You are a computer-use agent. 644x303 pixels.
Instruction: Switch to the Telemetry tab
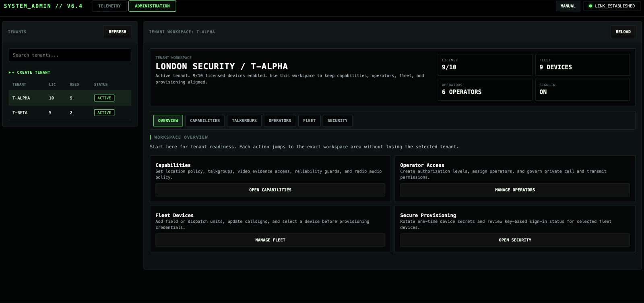click(109, 6)
